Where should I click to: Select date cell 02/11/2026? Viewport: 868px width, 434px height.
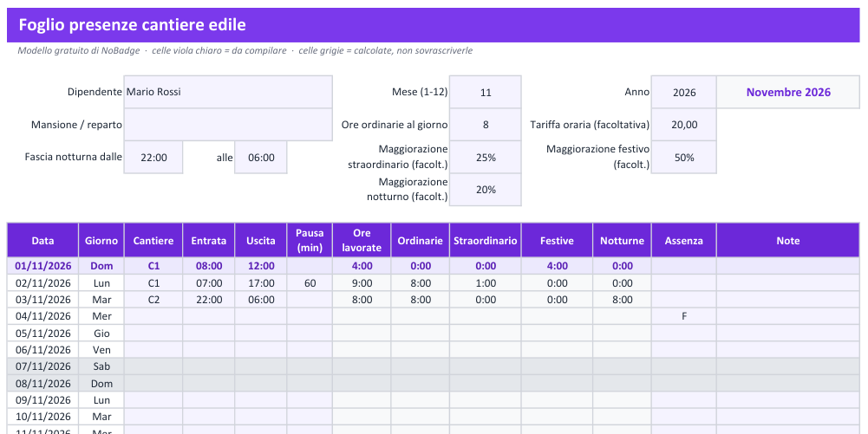(42, 283)
